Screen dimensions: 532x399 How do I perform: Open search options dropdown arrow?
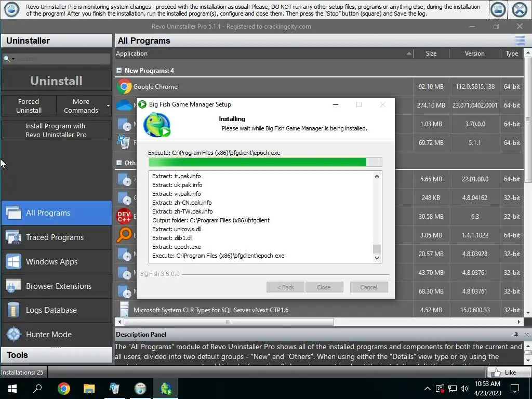[x=14, y=59]
